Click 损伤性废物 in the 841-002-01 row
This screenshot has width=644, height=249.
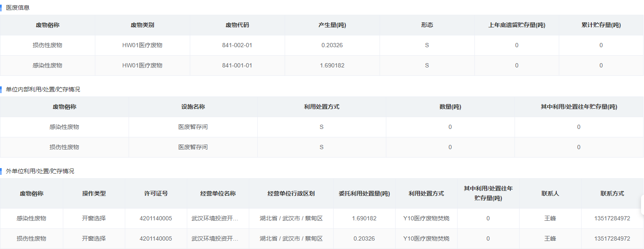pos(47,45)
